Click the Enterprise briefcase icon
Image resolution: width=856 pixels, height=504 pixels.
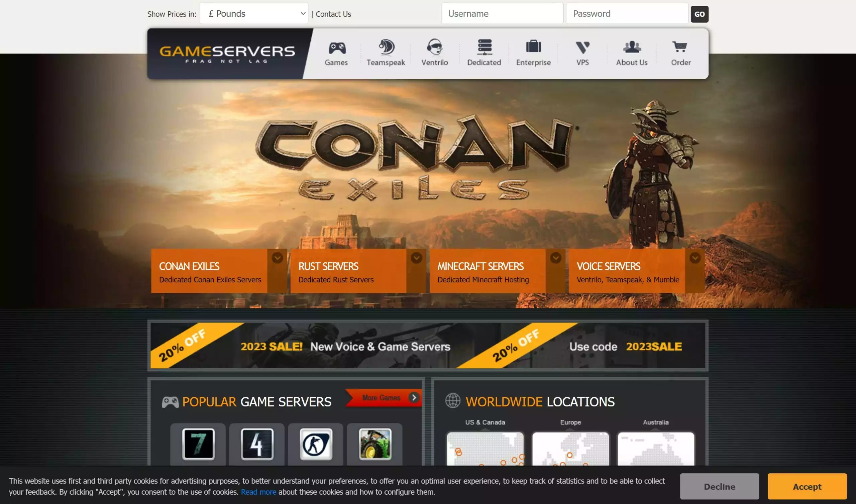[x=533, y=46]
